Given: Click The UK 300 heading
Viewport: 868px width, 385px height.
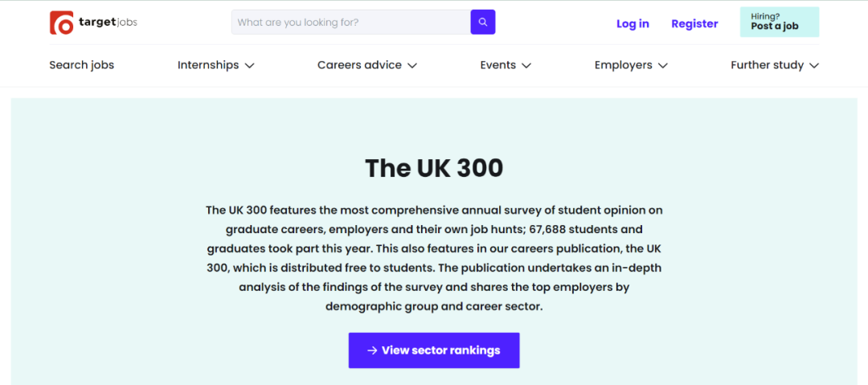Looking at the screenshot, I should 434,168.
